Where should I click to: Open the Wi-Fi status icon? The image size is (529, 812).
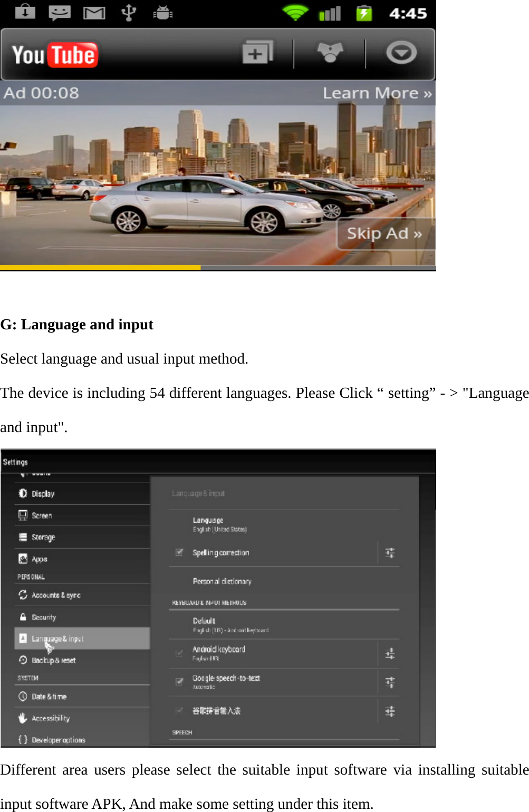tap(295, 13)
